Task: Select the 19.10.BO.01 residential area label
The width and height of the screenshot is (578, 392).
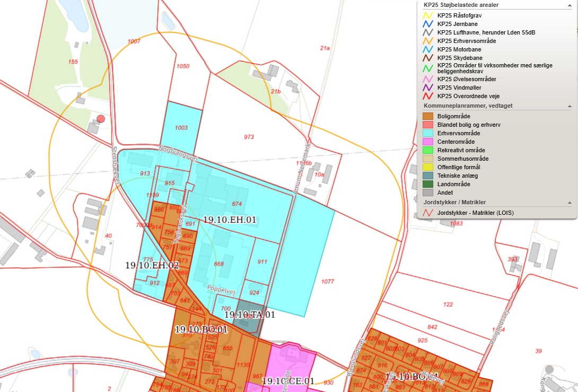Action: [201, 329]
